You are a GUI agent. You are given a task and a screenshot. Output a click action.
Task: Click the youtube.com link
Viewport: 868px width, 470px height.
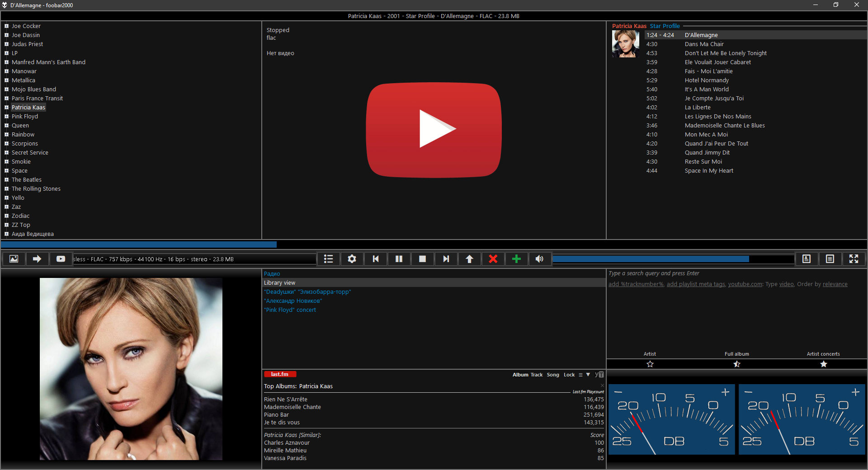745,284
